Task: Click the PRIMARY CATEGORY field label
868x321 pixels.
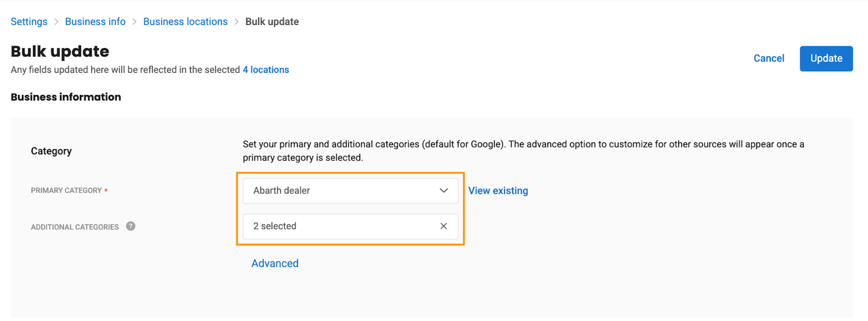Action: (x=66, y=191)
